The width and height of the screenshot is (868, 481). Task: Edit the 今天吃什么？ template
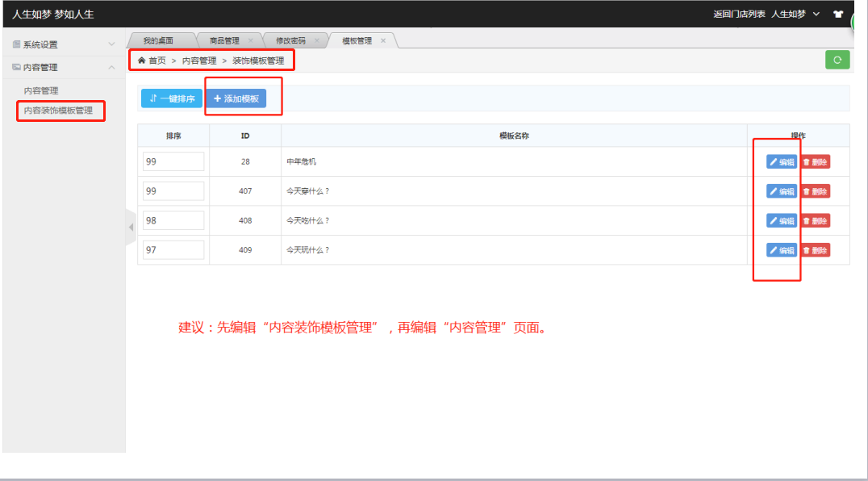click(x=781, y=220)
